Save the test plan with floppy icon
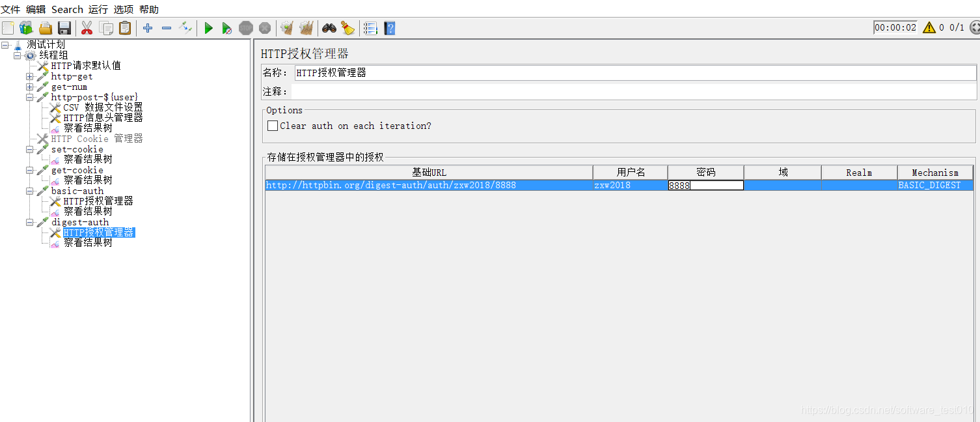This screenshot has height=422, width=980. (x=64, y=28)
